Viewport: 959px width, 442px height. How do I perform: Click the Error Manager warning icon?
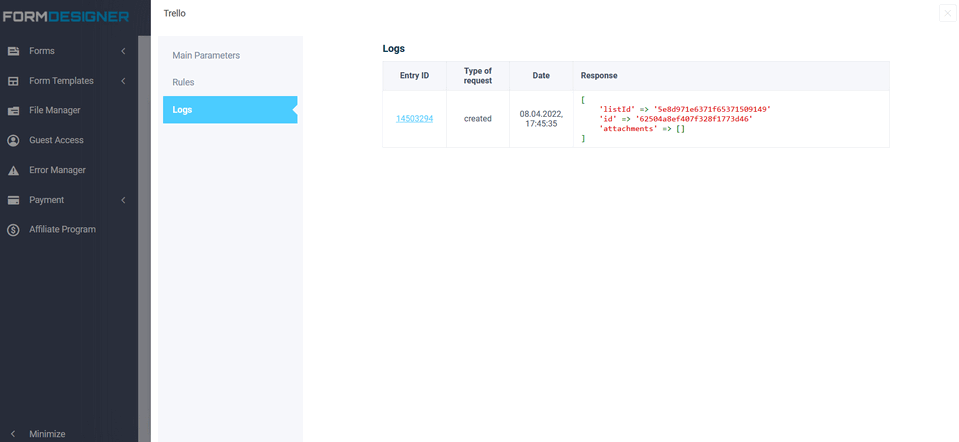(x=14, y=171)
